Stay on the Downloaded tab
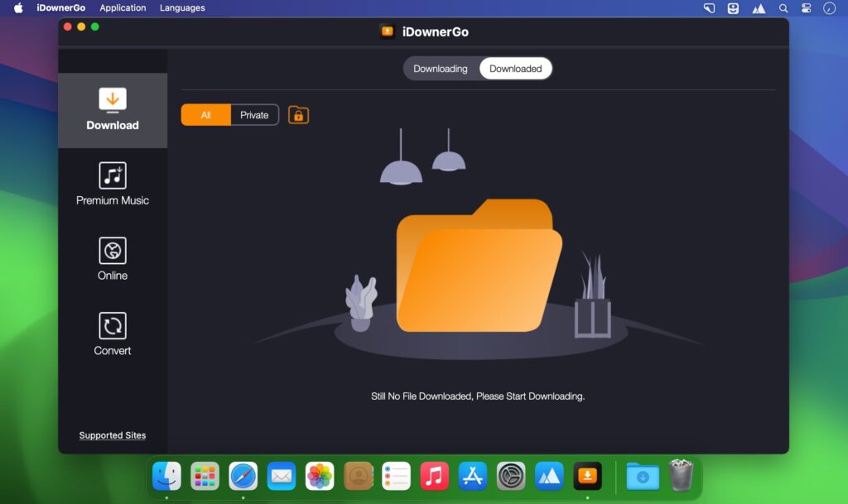 click(x=515, y=69)
